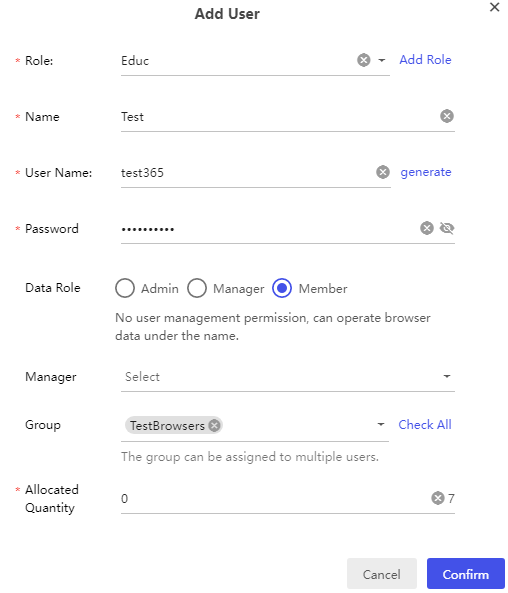
Task: Click the generate username link
Action: point(426,172)
